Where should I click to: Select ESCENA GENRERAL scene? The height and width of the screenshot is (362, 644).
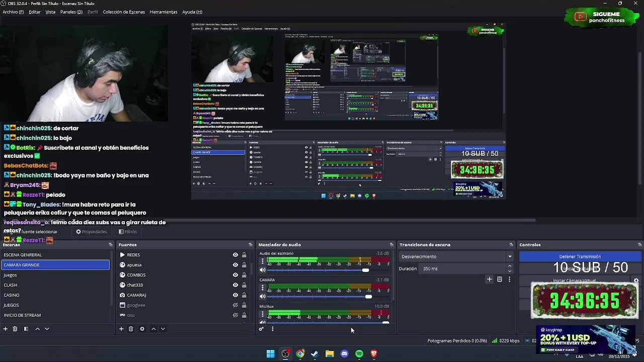pyautogui.click(x=55, y=255)
